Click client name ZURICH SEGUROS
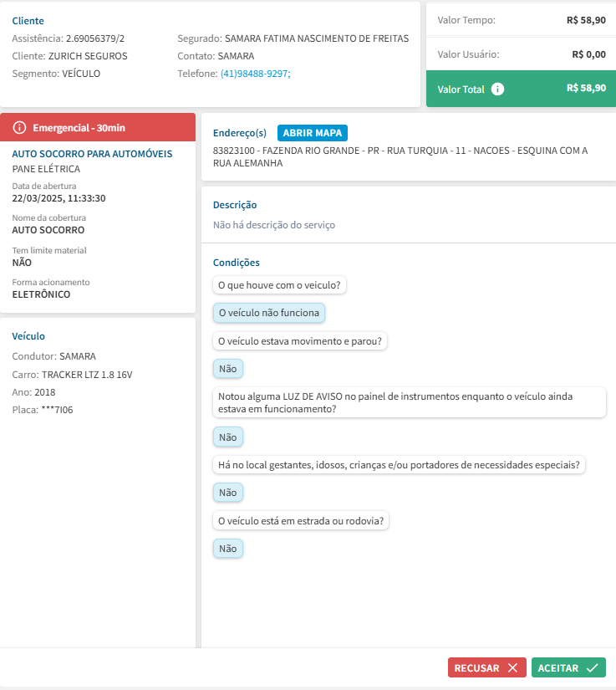This screenshot has width=616, height=690. coord(88,56)
